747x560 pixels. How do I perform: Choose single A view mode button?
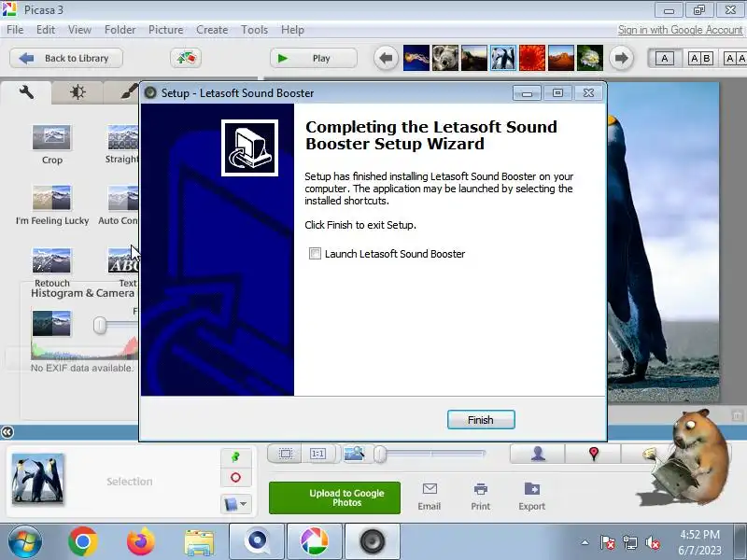pos(664,59)
